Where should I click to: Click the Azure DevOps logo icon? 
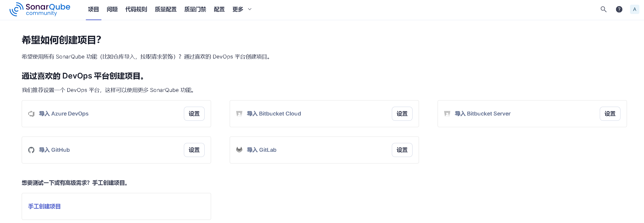pos(31,114)
